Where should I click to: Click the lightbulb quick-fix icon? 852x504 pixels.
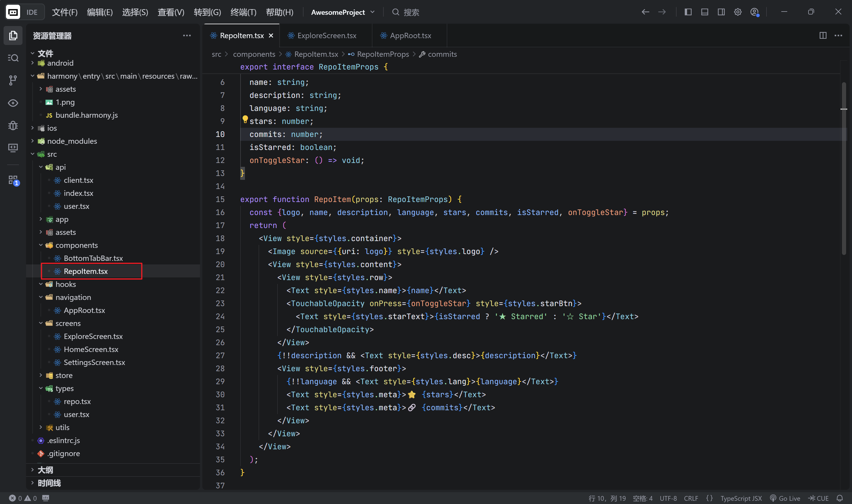(245, 119)
